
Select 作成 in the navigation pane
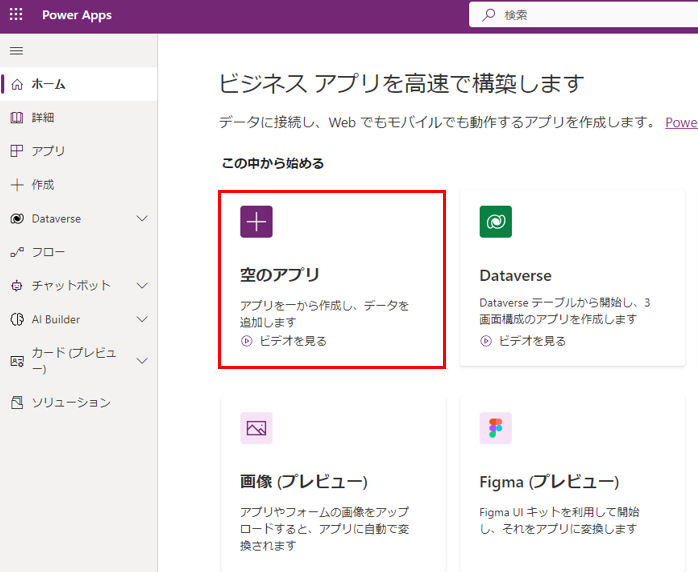pos(43,185)
